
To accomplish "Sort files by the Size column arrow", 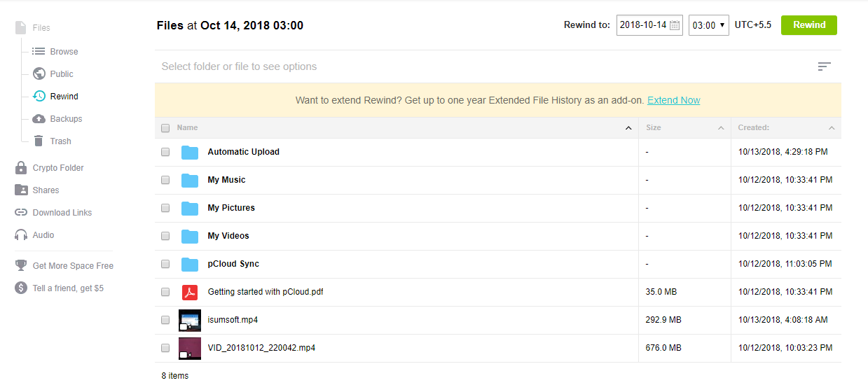I will [721, 128].
